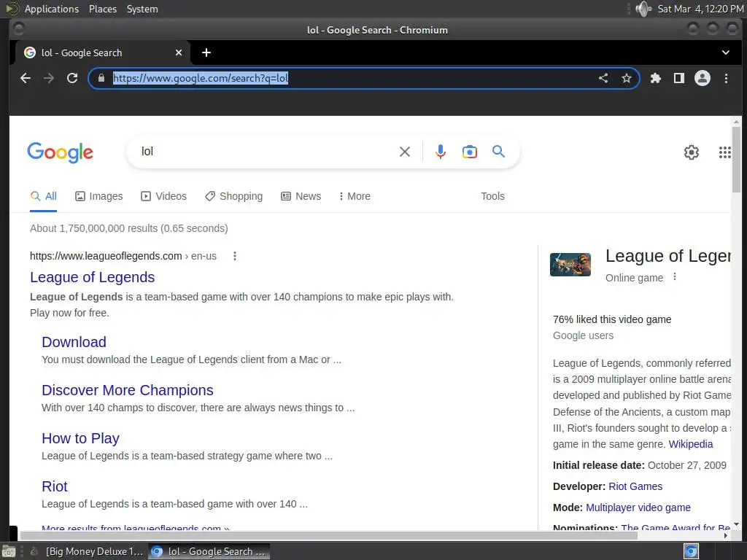
Task: Click lol - Google Search taskbar entry
Action: point(209,551)
